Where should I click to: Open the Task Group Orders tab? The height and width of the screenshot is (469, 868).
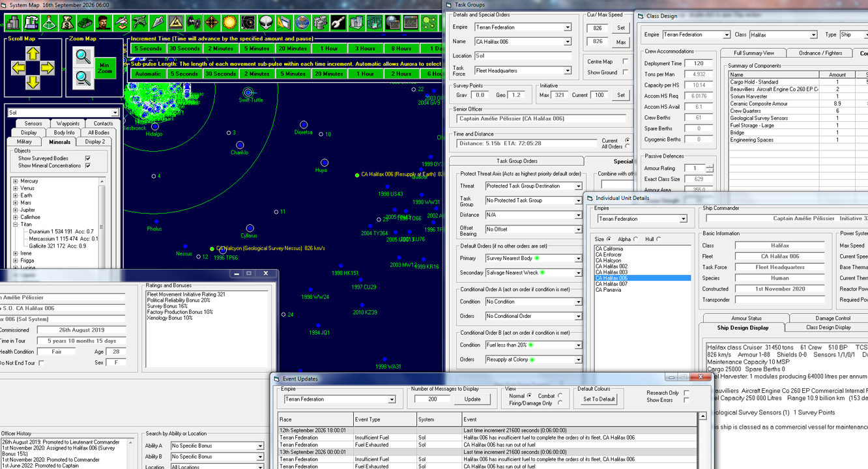click(x=517, y=161)
